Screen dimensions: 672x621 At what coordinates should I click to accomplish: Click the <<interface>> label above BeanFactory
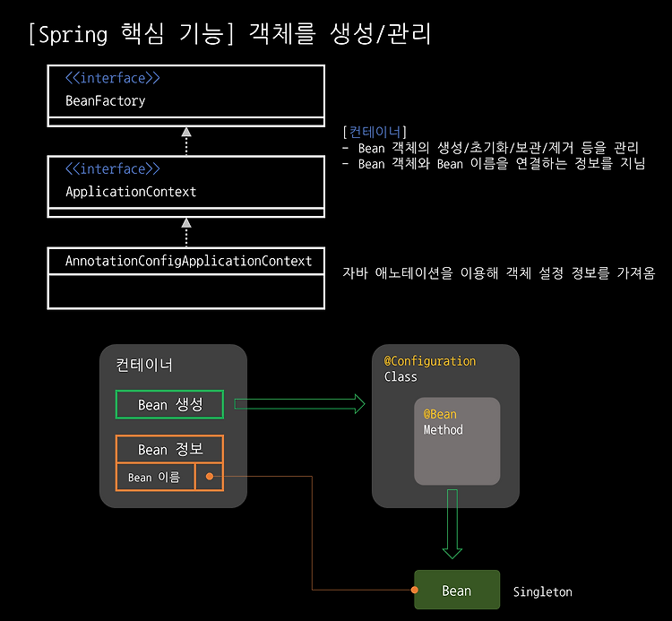pos(112,78)
